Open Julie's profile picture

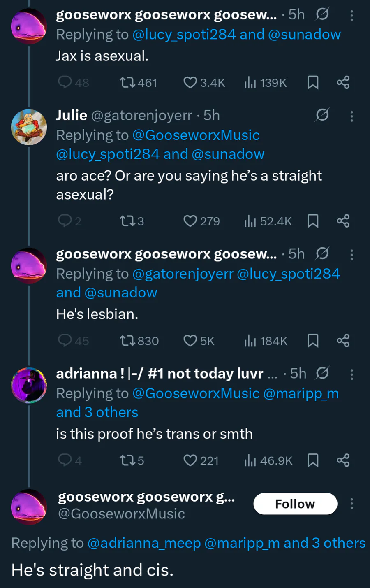[29, 127]
